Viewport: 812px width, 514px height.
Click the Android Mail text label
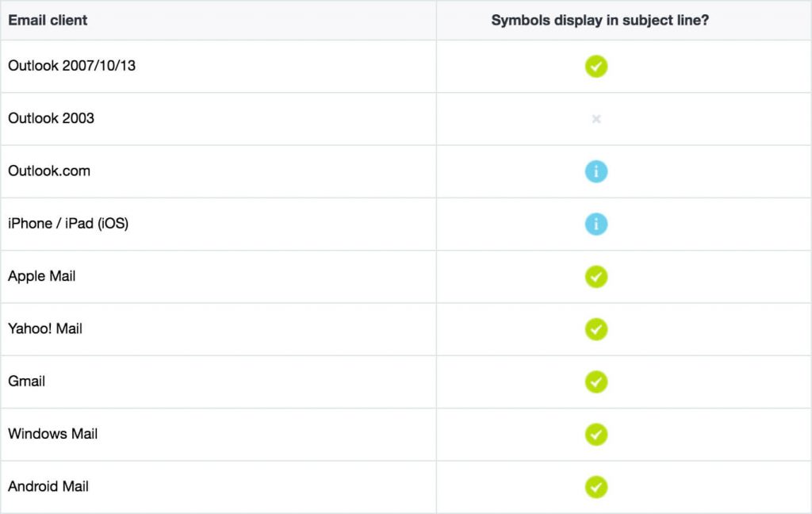coord(48,486)
